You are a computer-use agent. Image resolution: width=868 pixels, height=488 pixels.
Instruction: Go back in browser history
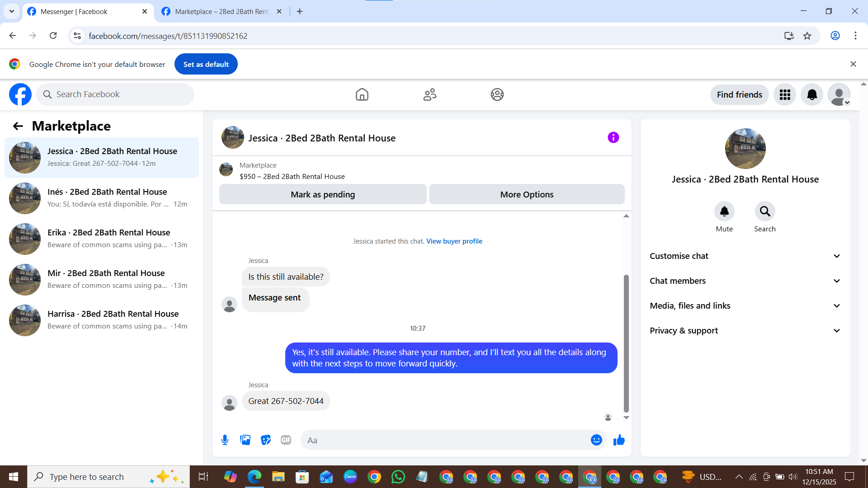(x=13, y=36)
